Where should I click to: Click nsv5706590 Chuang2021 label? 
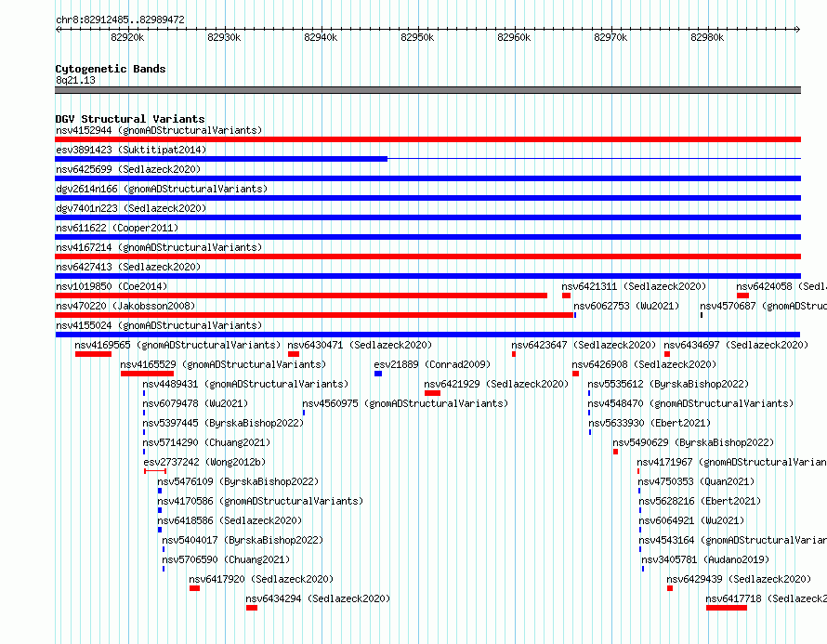tap(226, 559)
